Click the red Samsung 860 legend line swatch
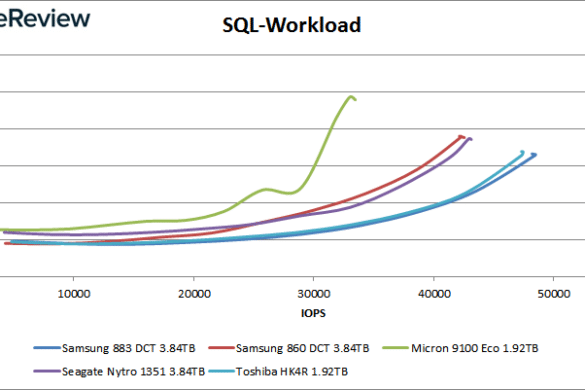585x390 pixels. (x=222, y=348)
